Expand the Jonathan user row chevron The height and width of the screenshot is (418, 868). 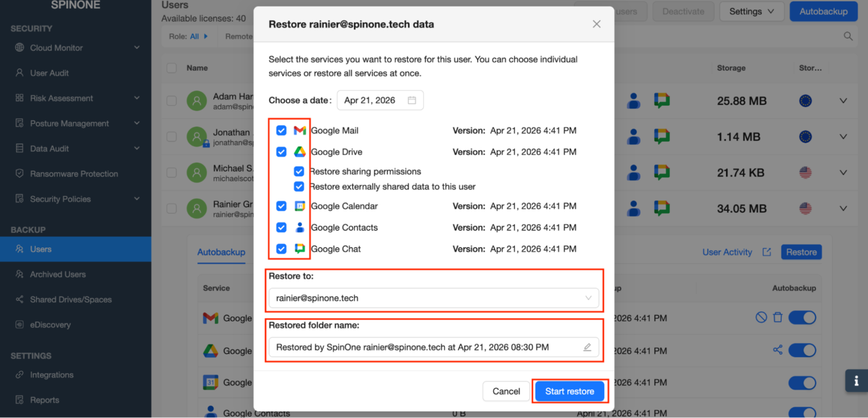[843, 137]
